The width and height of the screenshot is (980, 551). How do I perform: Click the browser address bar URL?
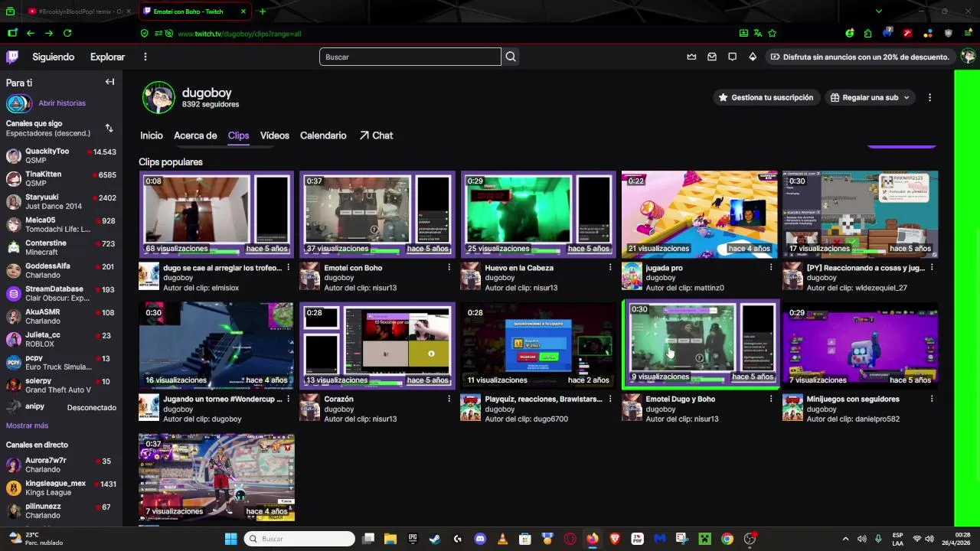coord(240,34)
